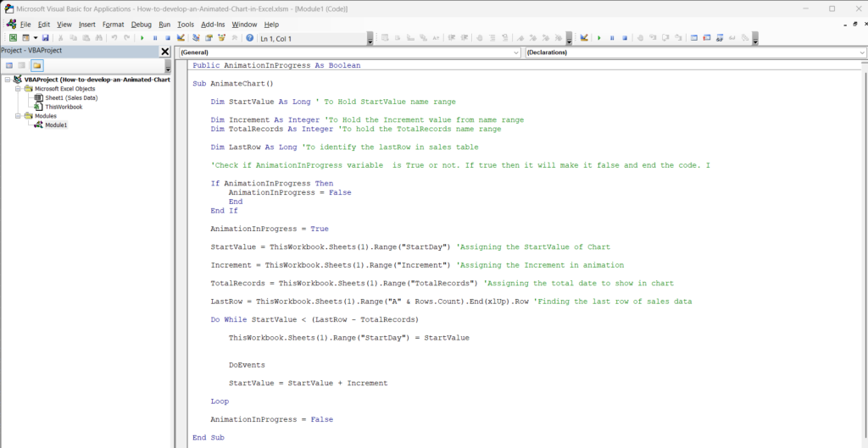Viewport: 868px width, 448px height.
Task: Open the Edit menu
Action: [44, 25]
